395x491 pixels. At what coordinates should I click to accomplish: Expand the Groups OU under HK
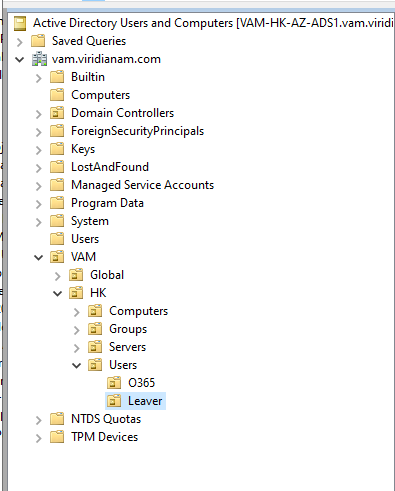(x=77, y=330)
